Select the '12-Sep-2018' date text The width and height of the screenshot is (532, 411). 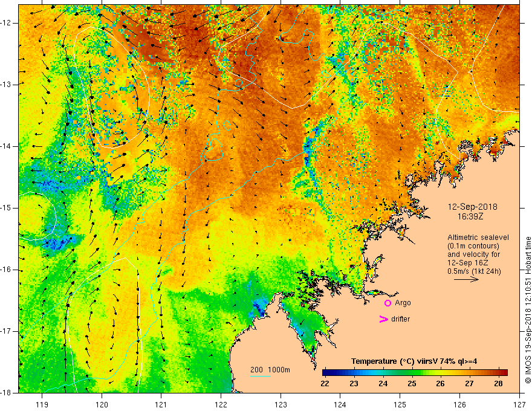point(473,207)
